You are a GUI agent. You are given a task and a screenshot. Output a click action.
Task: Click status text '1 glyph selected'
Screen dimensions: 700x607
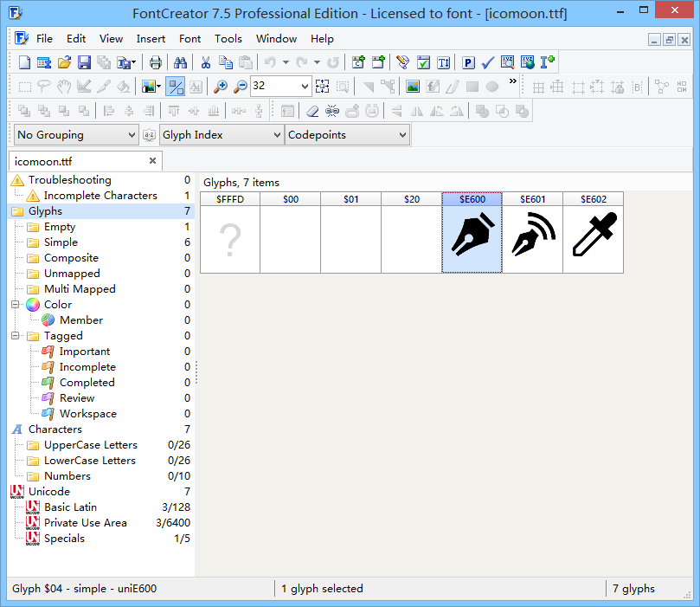pos(322,589)
